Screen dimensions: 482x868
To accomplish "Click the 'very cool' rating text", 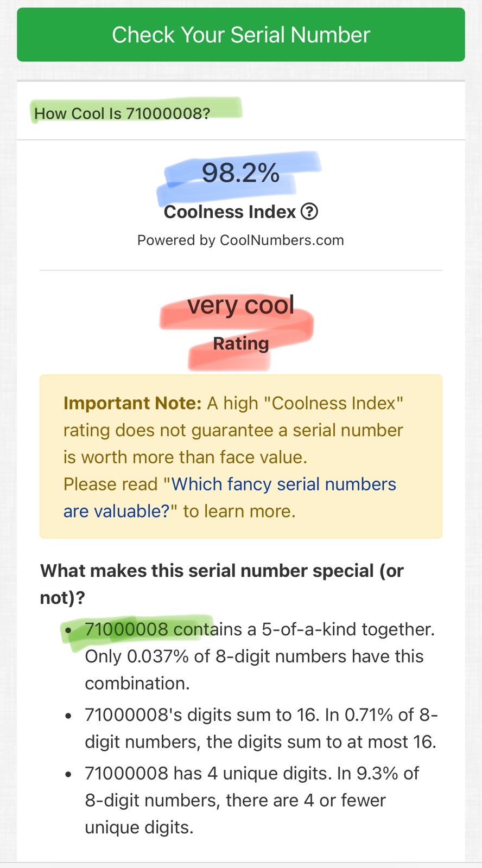I will tap(240, 305).
